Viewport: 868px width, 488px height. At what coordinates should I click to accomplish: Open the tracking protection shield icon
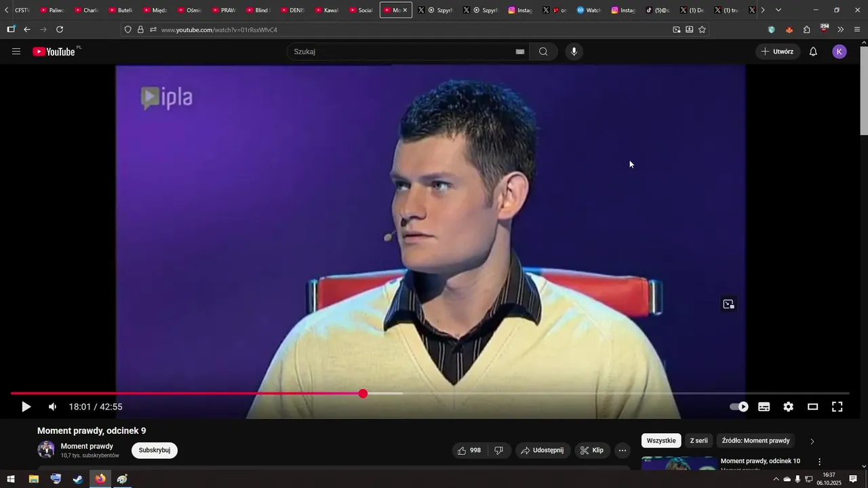(127, 29)
